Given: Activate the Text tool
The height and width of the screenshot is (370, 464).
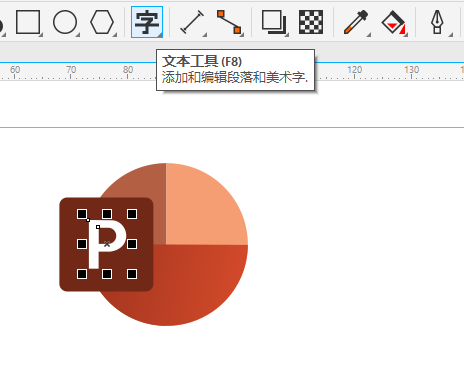Looking at the screenshot, I should point(147,22).
